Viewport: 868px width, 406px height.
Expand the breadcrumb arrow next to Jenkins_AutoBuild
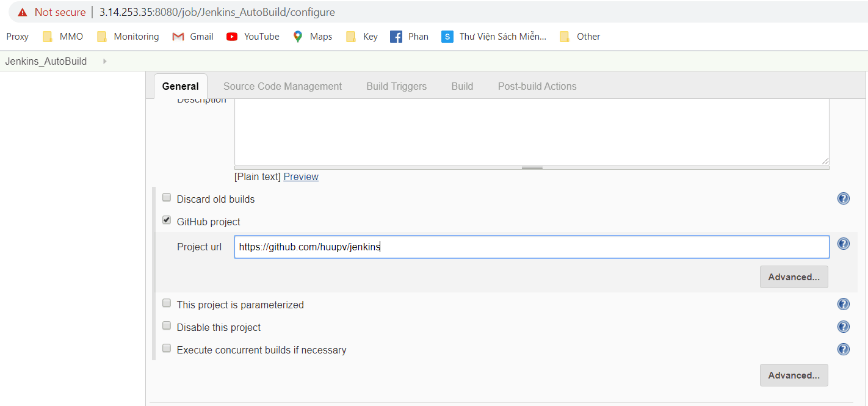104,61
